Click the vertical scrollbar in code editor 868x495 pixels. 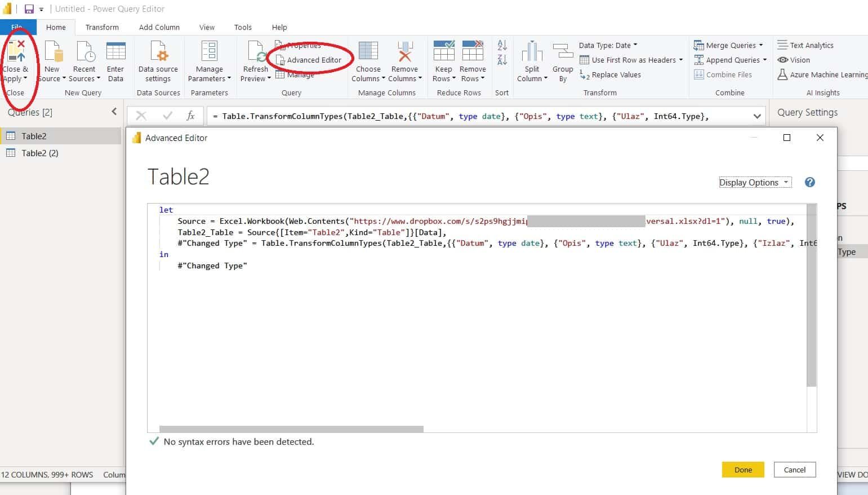[811, 295]
